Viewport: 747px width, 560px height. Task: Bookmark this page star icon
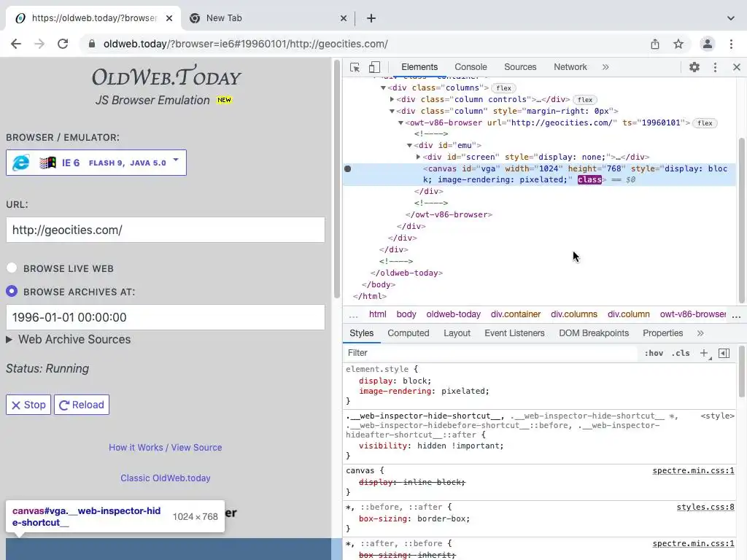[x=678, y=44]
